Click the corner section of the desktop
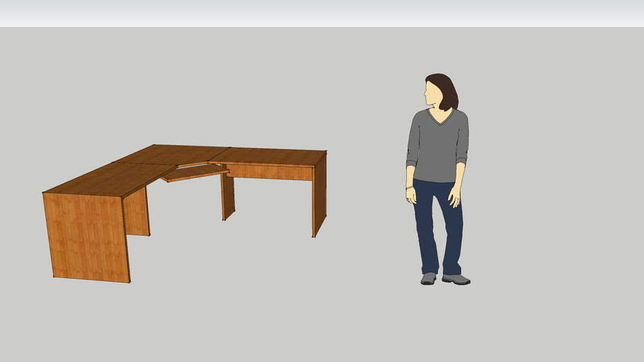 (x=170, y=154)
